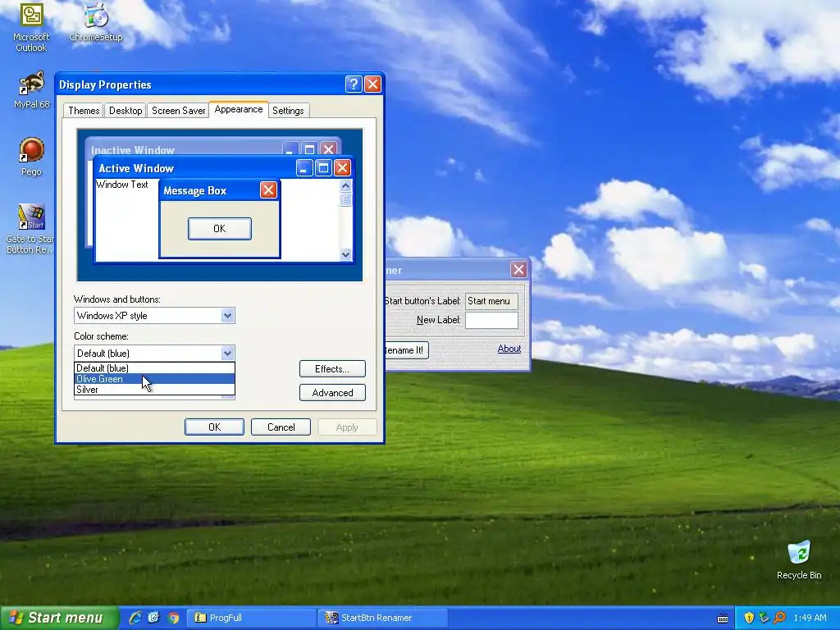
Task: Click the second Quick Launch icon beside Internet Explorer
Action: (153, 618)
